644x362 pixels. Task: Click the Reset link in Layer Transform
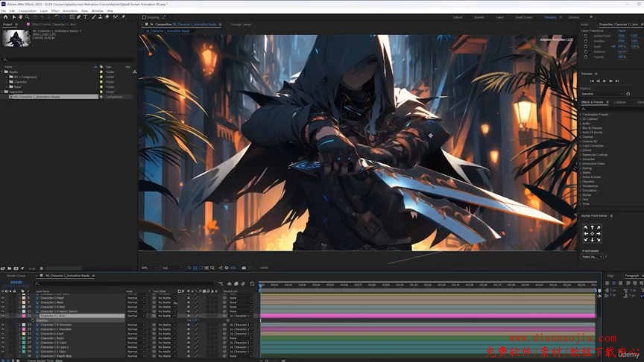622,31
